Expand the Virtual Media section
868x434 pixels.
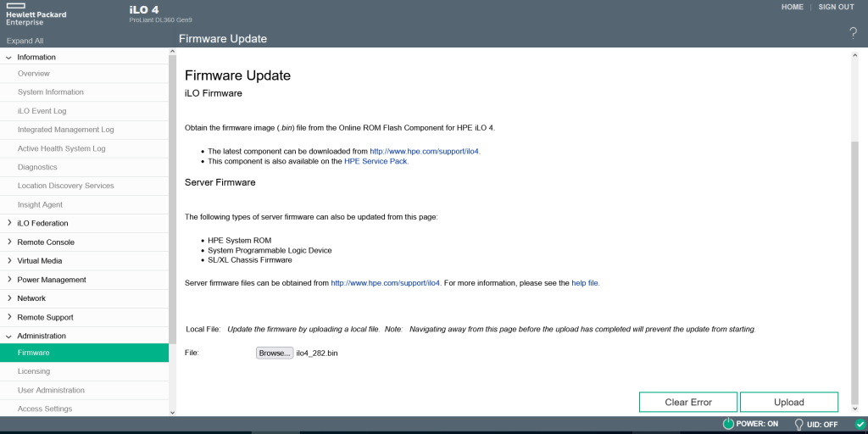click(x=8, y=261)
